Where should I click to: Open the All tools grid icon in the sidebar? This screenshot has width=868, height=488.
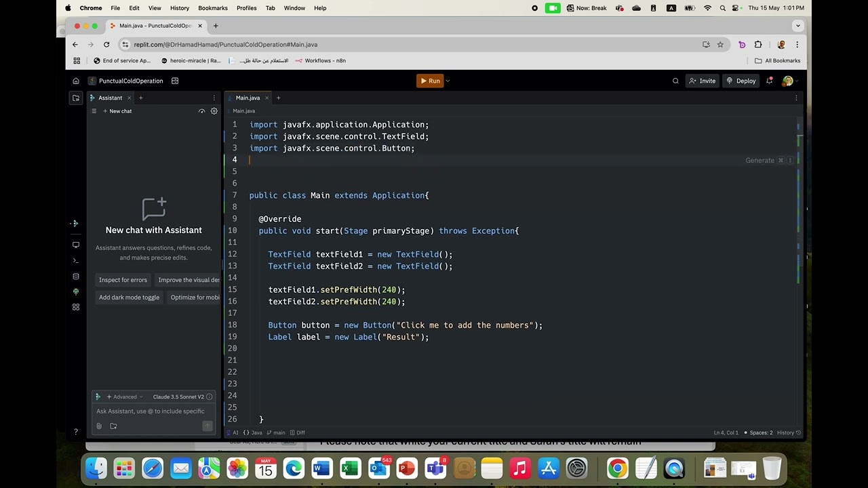click(76, 307)
